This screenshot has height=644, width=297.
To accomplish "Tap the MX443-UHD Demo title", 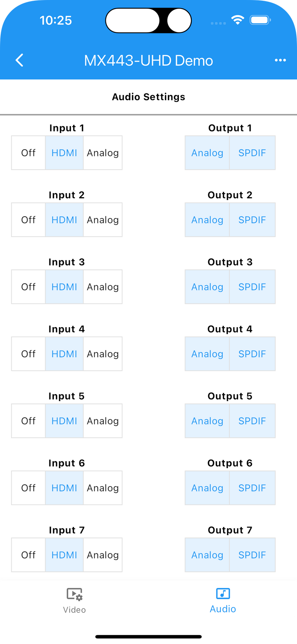I will (x=148, y=61).
